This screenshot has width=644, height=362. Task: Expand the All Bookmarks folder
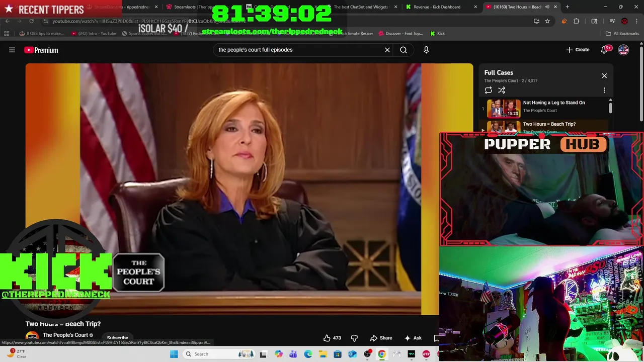tap(622, 33)
